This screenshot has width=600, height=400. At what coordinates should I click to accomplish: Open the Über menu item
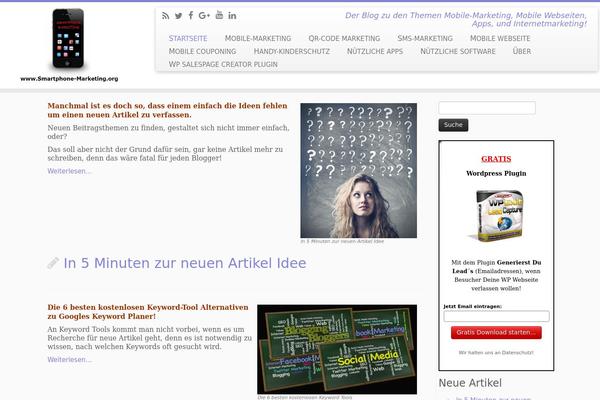tap(522, 51)
